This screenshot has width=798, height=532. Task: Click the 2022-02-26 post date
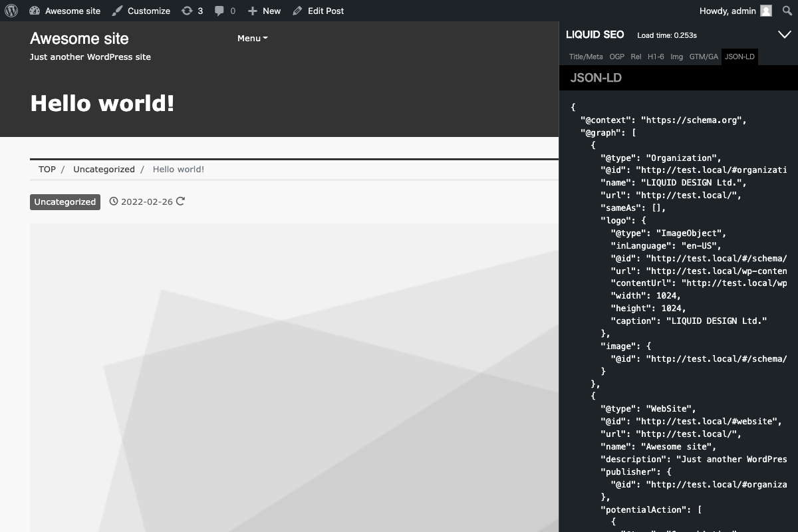click(x=146, y=201)
